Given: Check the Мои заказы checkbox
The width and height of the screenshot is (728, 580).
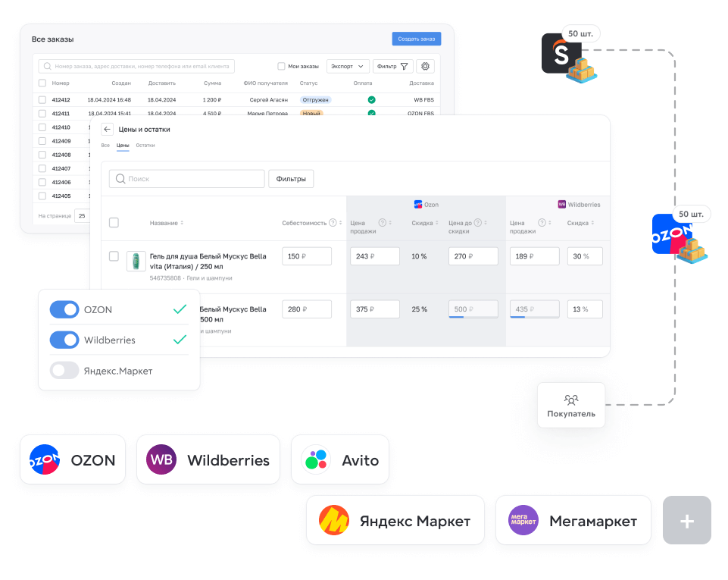Looking at the screenshot, I should pos(281,67).
